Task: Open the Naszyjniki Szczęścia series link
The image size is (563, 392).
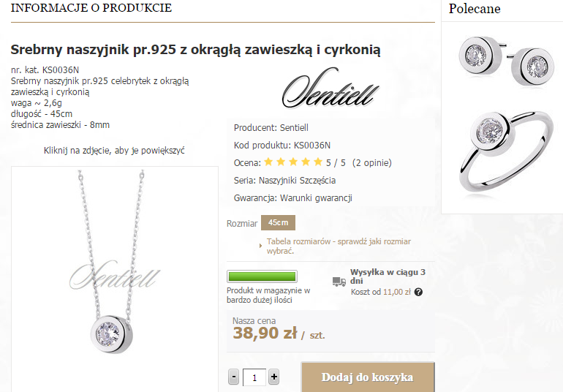Action: pyautogui.click(x=298, y=181)
